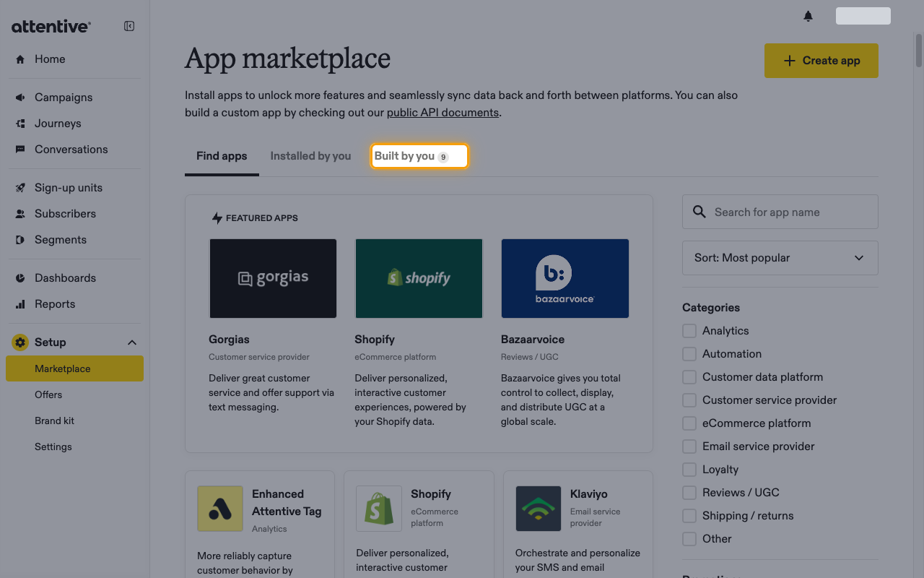Check the Customer data platform category
Image resolution: width=924 pixels, height=578 pixels.
coord(689,377)
